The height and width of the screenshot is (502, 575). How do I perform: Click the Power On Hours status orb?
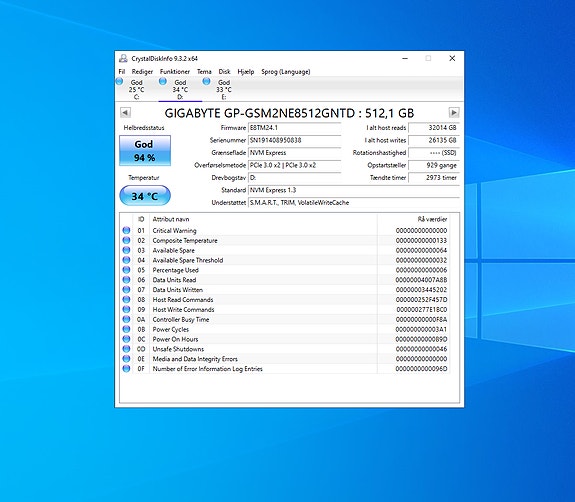tap(126, 339)
